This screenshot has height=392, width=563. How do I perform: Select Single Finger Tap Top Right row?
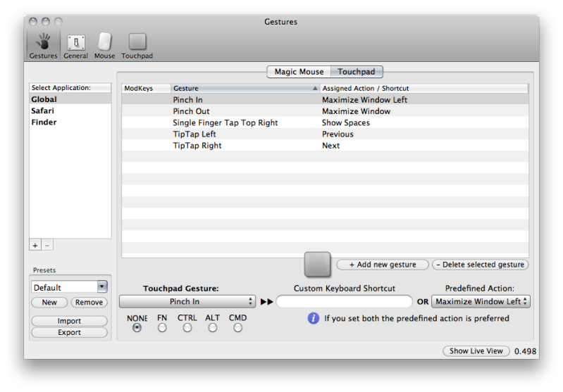[325, 122]
